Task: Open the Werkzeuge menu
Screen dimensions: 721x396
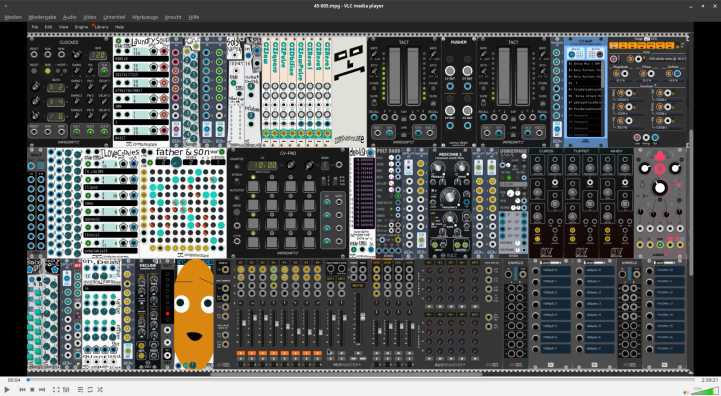Action: [145, 17]
